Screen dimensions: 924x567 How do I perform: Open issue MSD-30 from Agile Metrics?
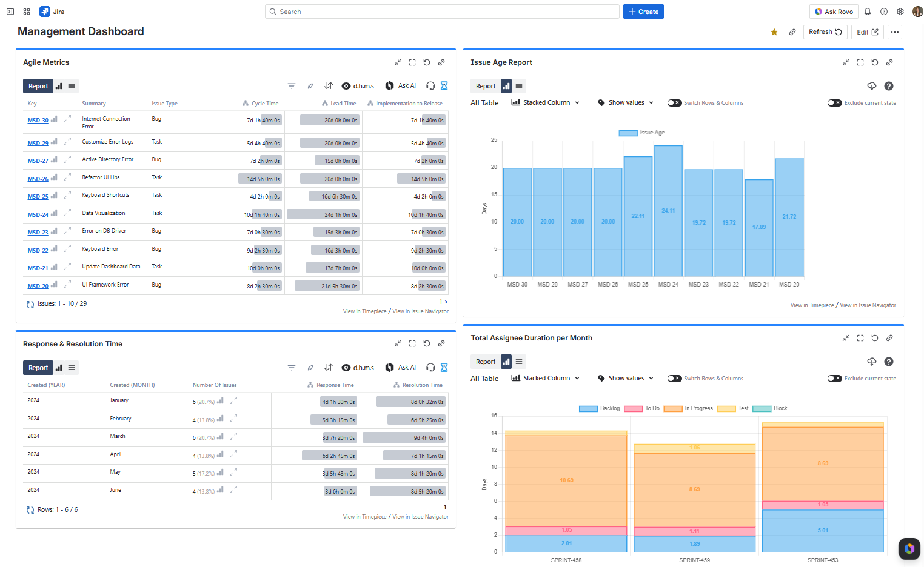(x=38, y=120)
